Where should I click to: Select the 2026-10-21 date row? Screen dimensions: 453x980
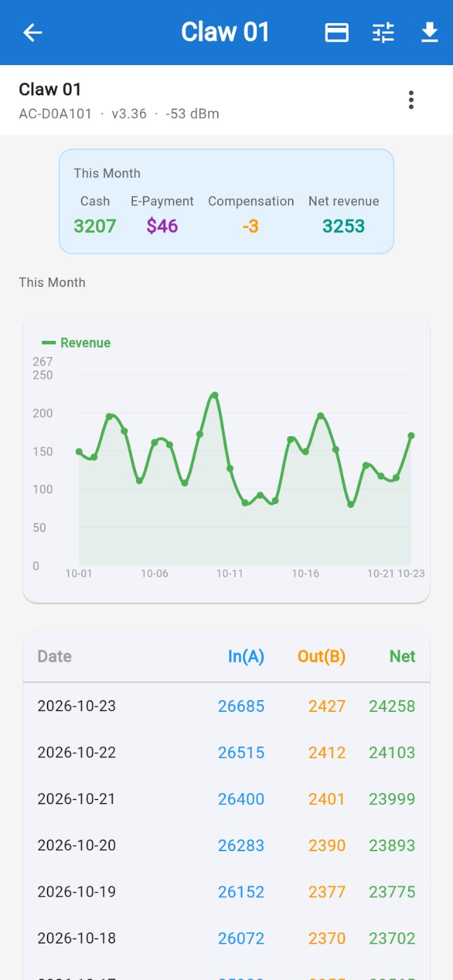tap(226, 799)
